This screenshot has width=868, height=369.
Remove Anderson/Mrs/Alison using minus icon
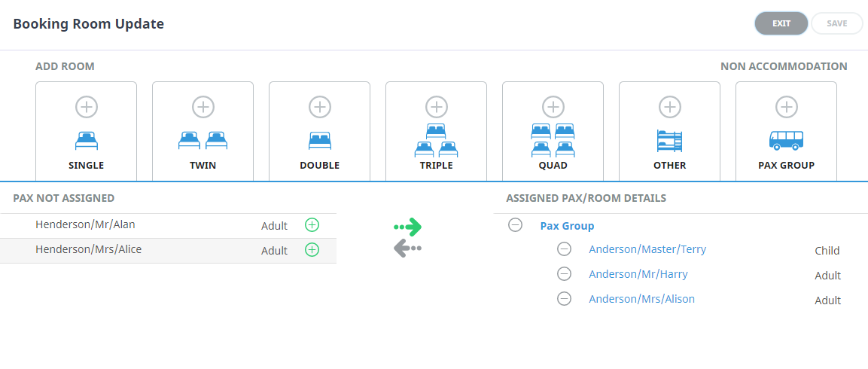[x=564, y=299]
